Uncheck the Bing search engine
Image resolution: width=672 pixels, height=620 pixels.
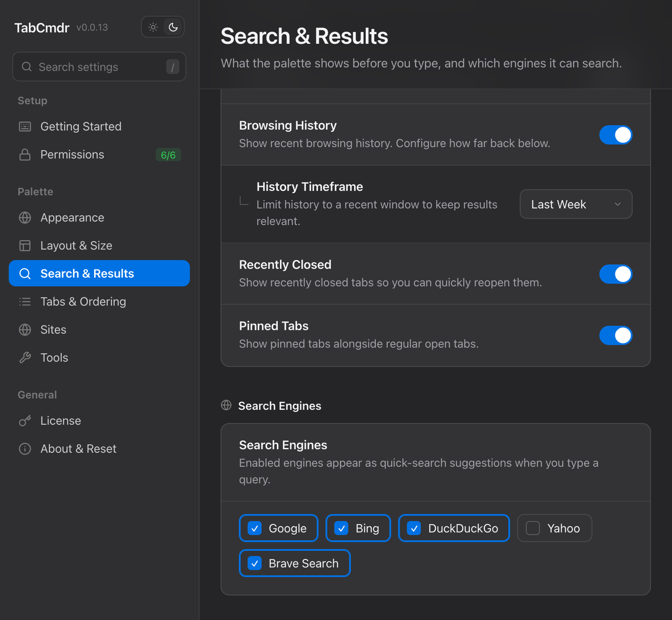point(359,528)
